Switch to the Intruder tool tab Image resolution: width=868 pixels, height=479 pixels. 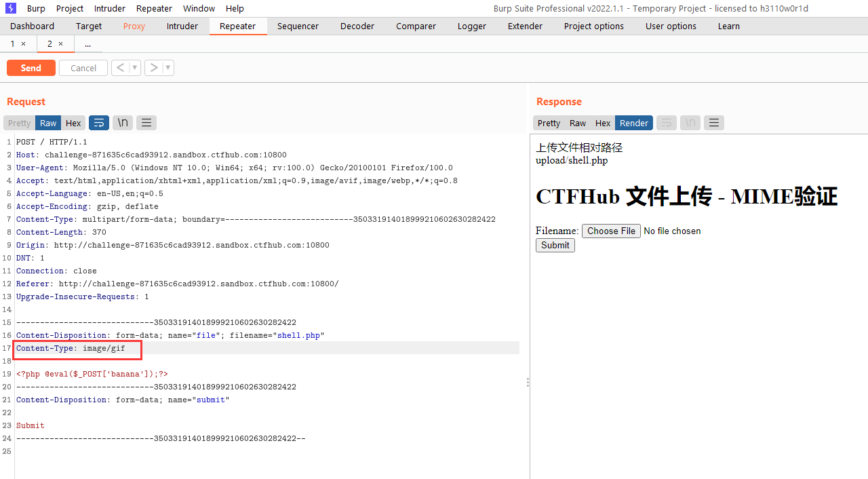point(182,26)
